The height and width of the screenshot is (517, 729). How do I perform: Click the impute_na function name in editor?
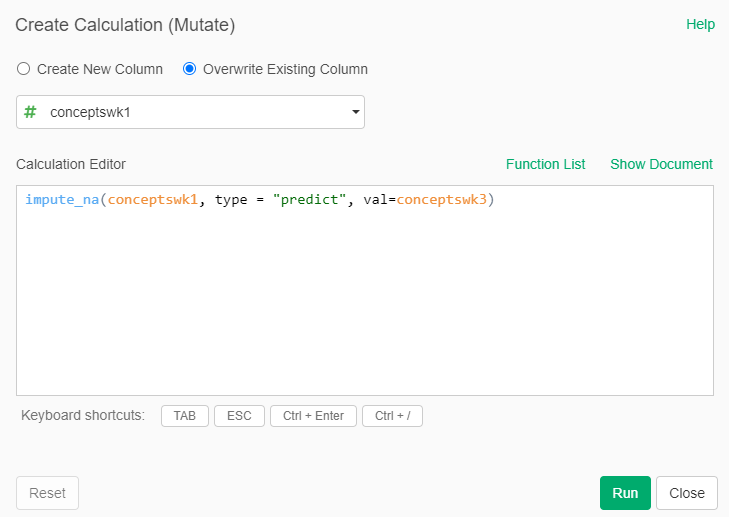pyautogui.click(x=62, y=200)
